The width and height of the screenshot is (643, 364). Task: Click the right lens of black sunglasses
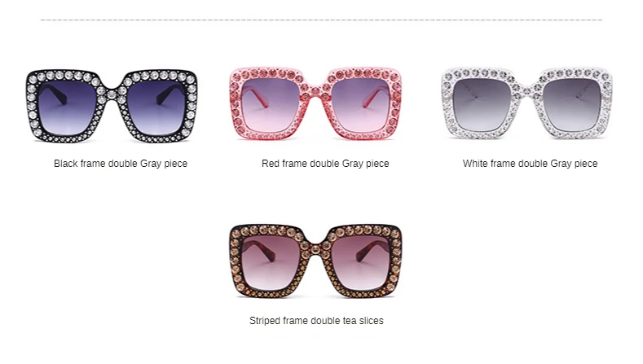point(156,107)
